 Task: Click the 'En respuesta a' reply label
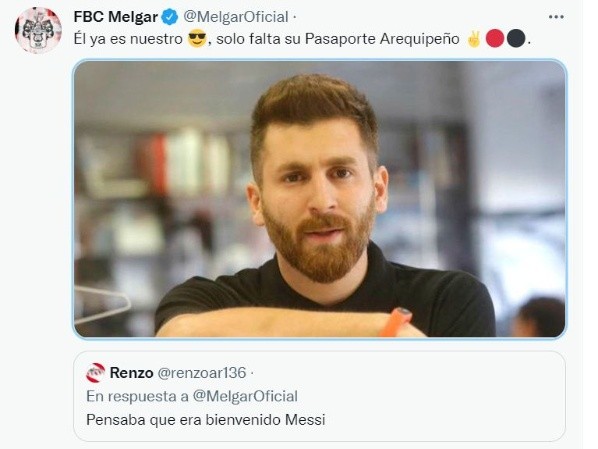click(137, 396)
